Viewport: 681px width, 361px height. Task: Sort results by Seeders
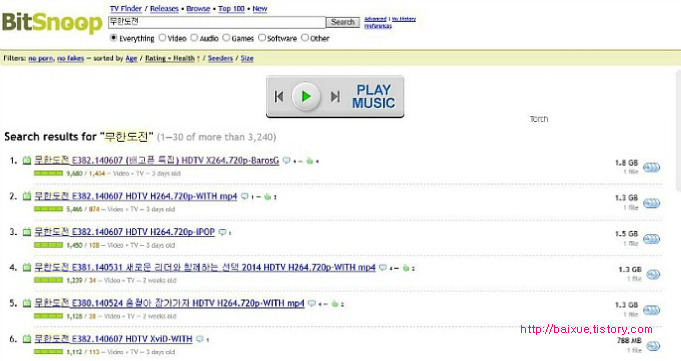pyautogui.click(x=220, y=58)
